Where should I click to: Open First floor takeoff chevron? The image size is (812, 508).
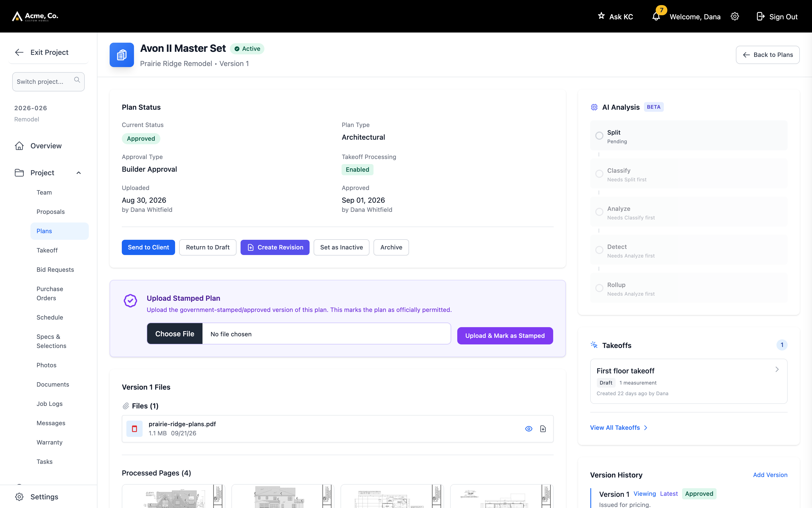[777, 369]
